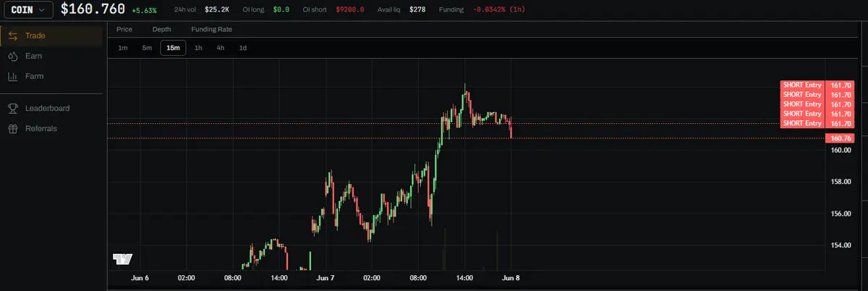Go to the Referrals page
868x291 pixels.
pos(41,128)
